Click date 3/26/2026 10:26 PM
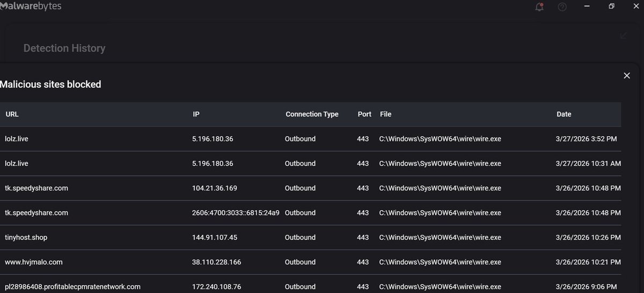The image size is (644, 293). point(589,237)
